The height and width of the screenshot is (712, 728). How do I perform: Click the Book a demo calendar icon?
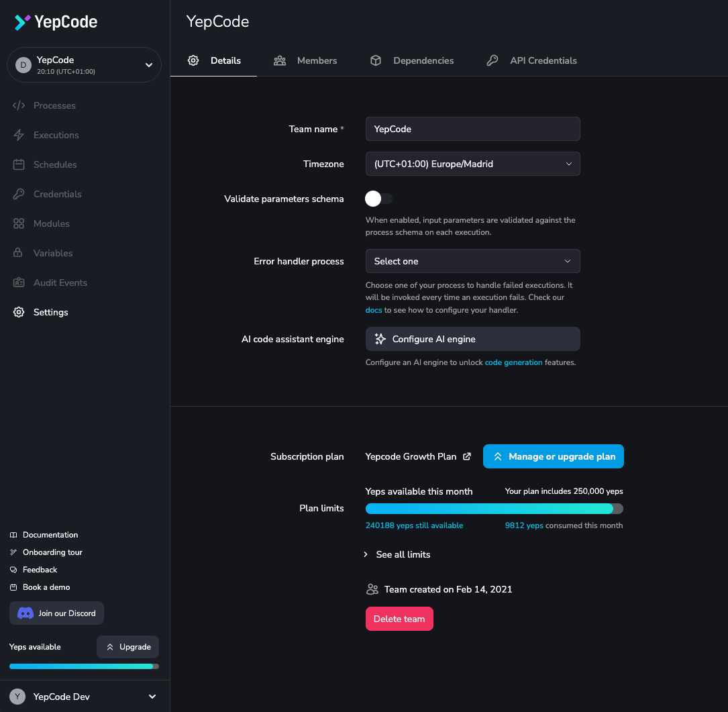click(x=13, y=588)
